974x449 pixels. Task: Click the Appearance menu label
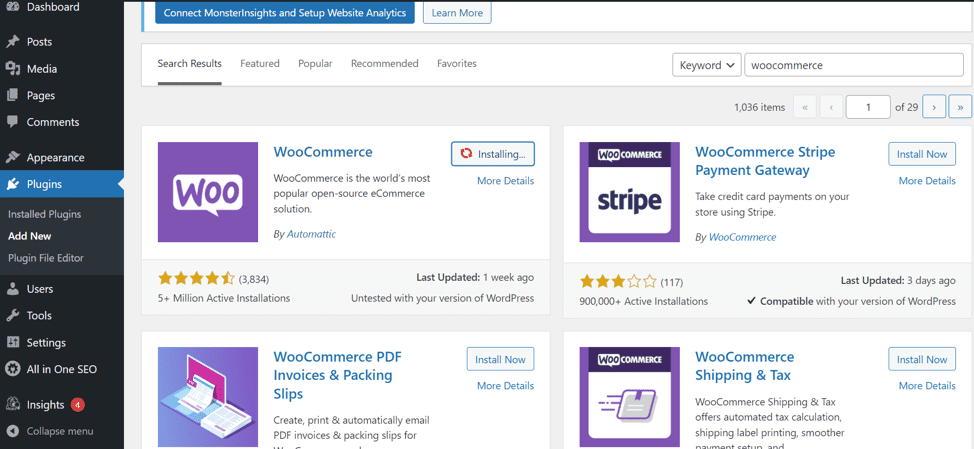point(55,158)
